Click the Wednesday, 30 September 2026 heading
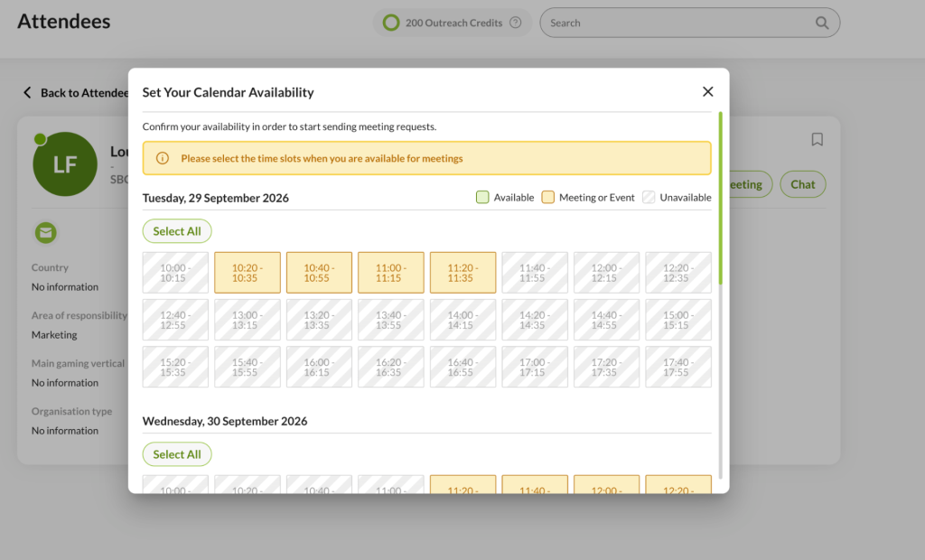The height and width of the screenshot is (560, 925). 225,421
